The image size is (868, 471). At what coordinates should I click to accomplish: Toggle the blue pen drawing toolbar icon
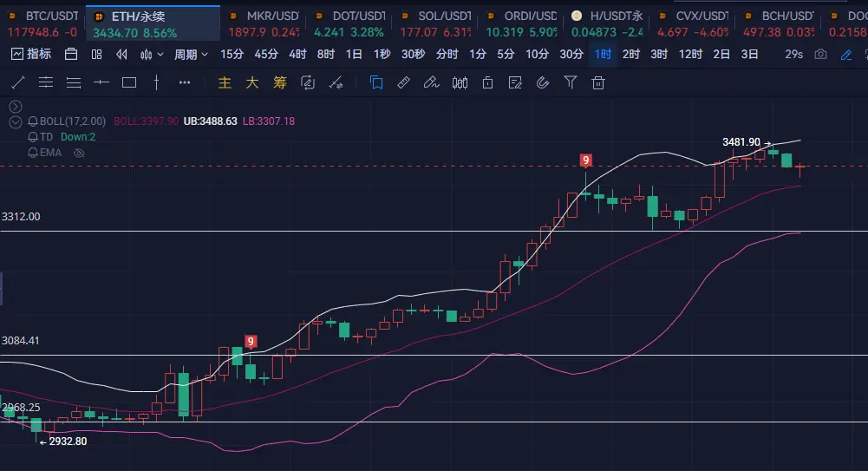[845, 55]
